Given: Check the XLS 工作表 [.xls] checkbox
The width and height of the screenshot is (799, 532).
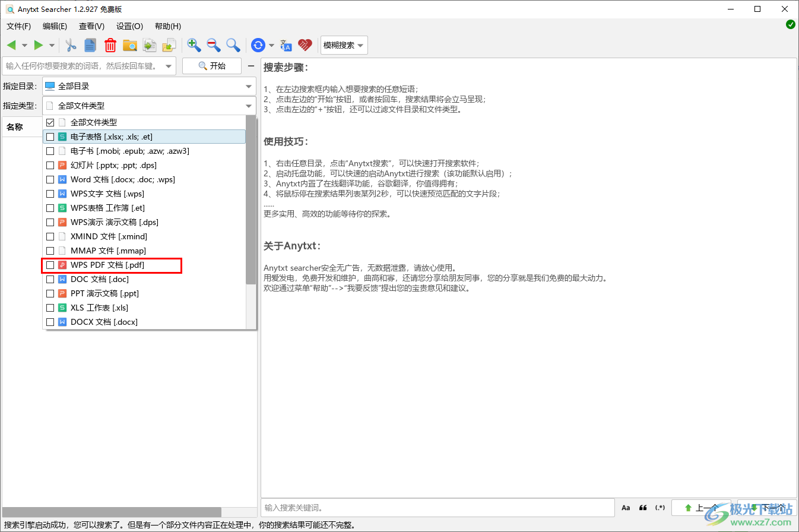Looking at the screenshot, I should [50, 308].
